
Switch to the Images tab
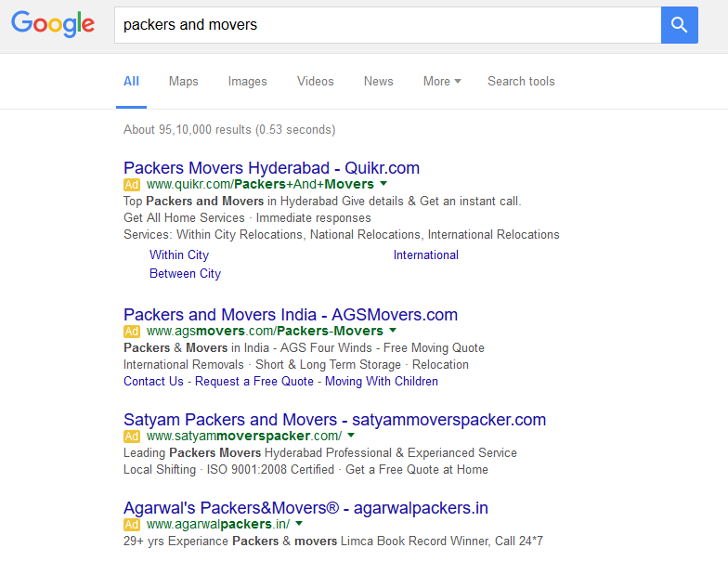(x=247, y=82)
